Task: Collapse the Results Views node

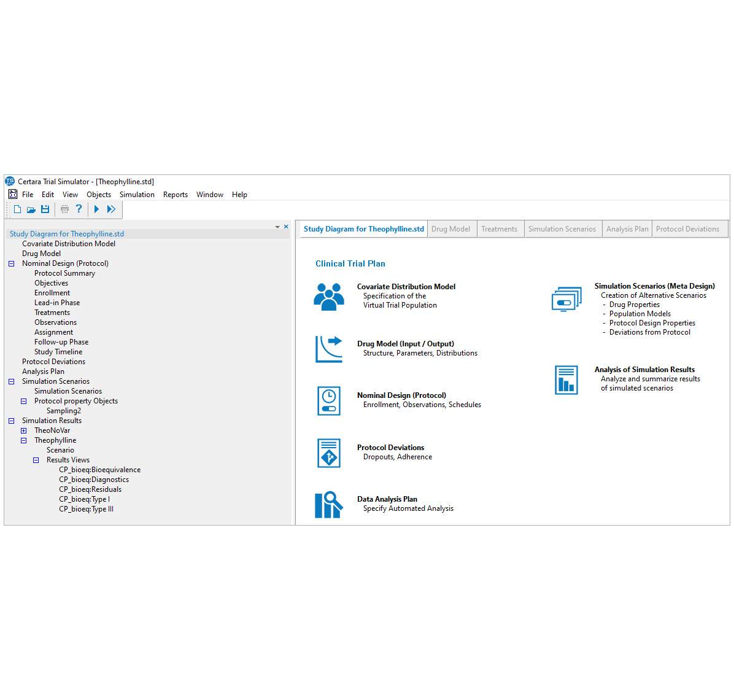Action: click(36, 461)
